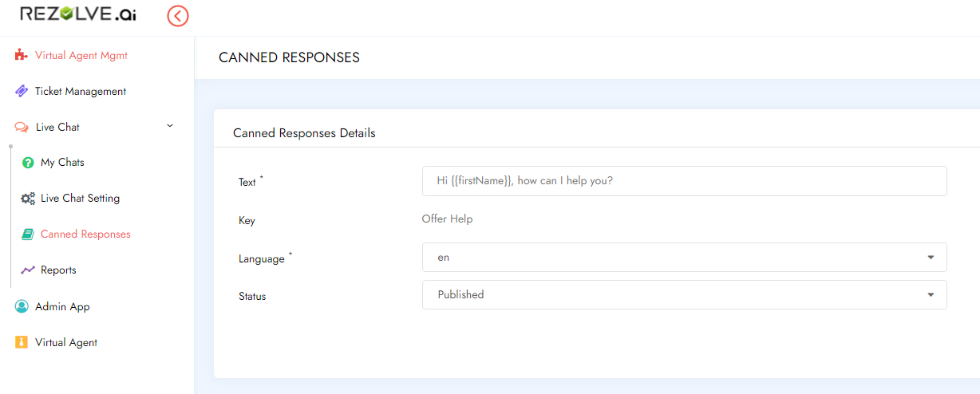Click the Offer Help key value
This screenshot has height=394, width=980.
tap(447, 219)
